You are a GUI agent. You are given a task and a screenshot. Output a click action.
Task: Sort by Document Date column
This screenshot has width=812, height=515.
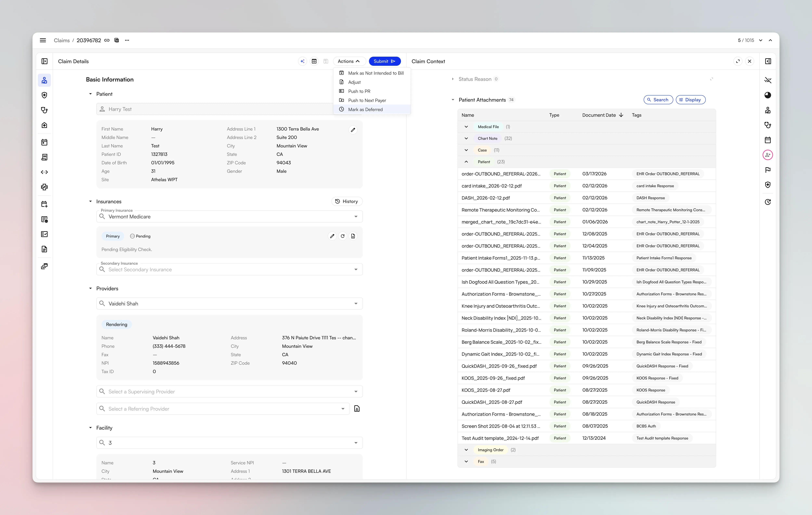pyautogui.click(x=603, y=115)
